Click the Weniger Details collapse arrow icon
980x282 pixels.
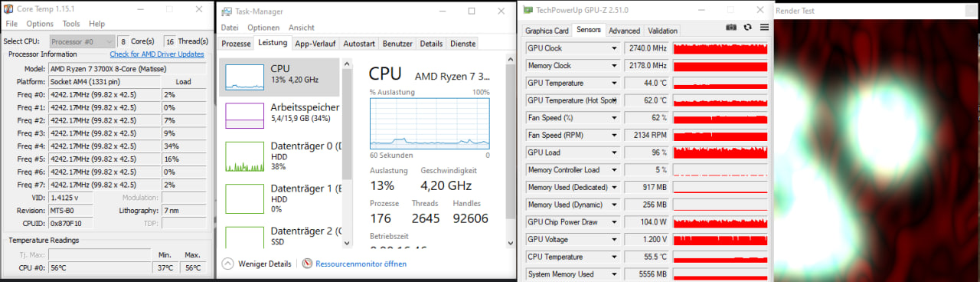pyautogui.click(x=227, y=264)
